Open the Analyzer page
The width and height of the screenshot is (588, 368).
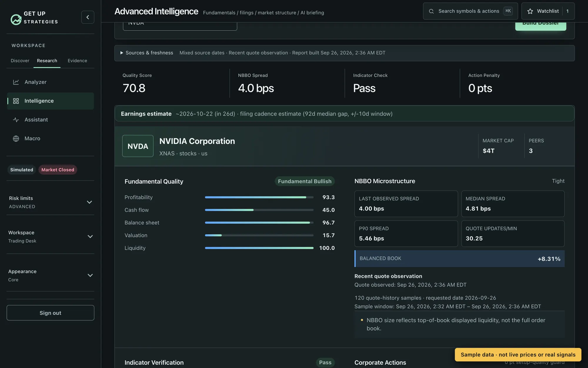coord(50,82)
